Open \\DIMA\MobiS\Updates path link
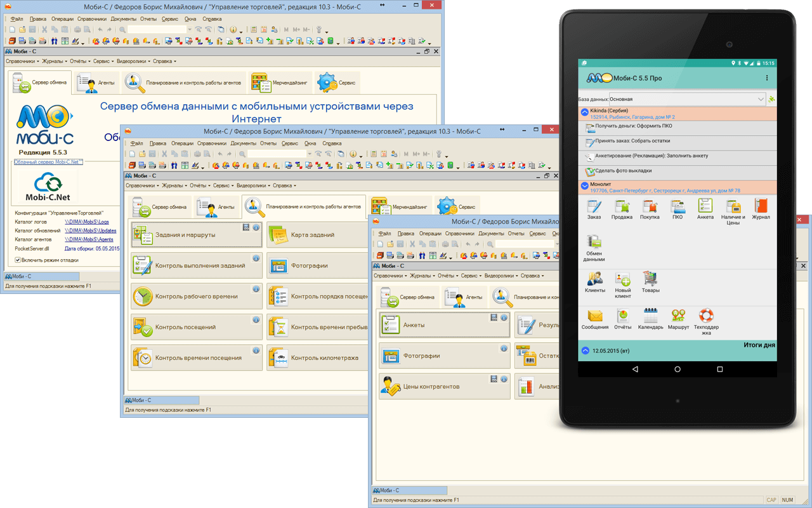This screenshot has height=508, width=812. (x=91, y=231)
